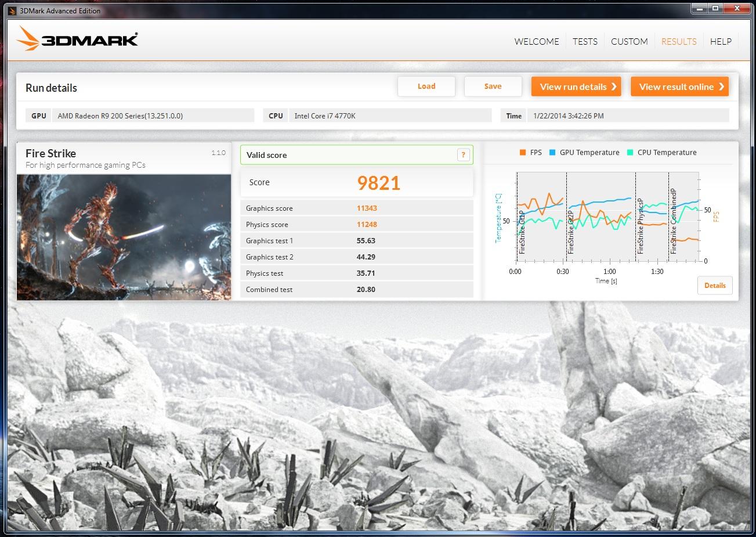Viewport: 756px width, 537px height.
Task: Click the CPU field Intel Core i7 4770K
Action: 390,116
